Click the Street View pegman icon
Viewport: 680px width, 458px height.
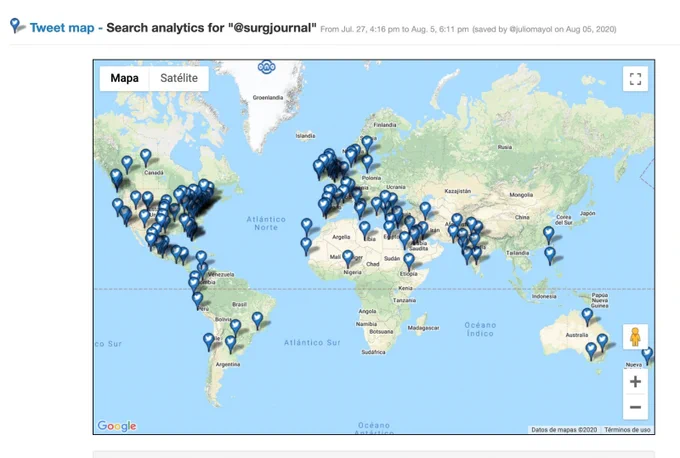click(635, 337)
